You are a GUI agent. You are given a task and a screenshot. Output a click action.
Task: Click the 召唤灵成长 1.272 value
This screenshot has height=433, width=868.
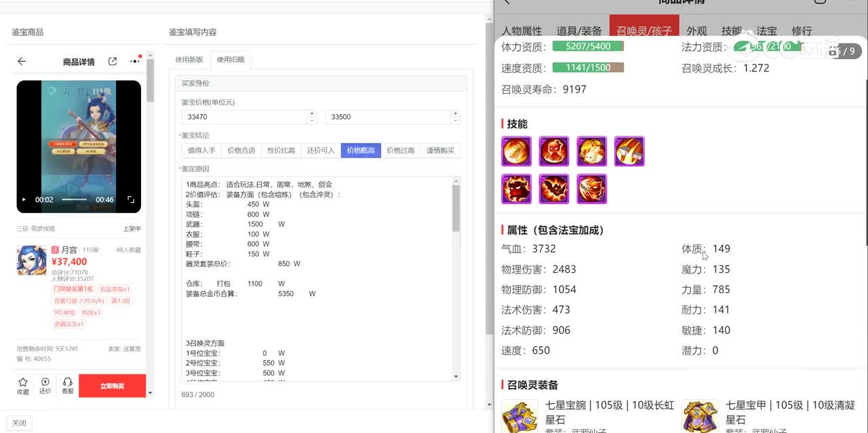[x=757, y=68]
